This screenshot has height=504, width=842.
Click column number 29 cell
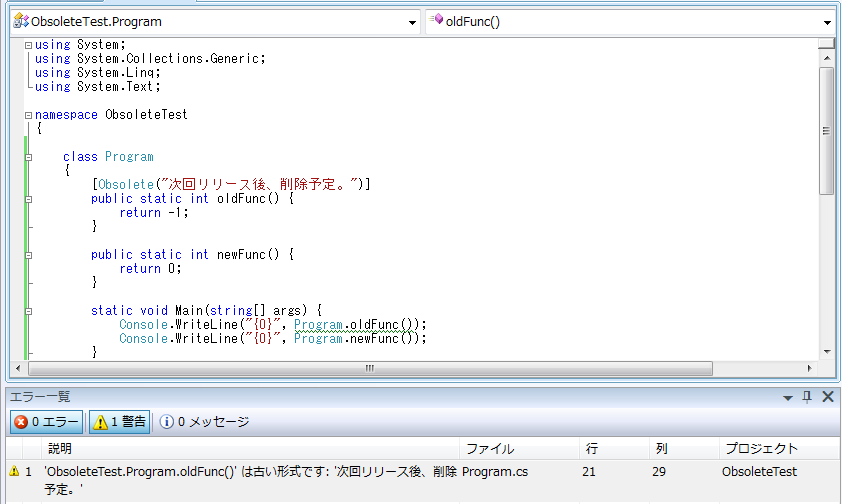tap(659, 472)
